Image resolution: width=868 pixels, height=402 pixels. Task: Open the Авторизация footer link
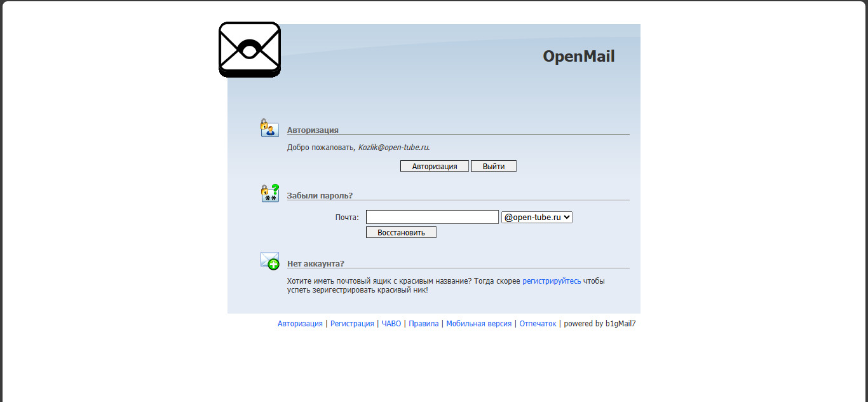[300, 324]
